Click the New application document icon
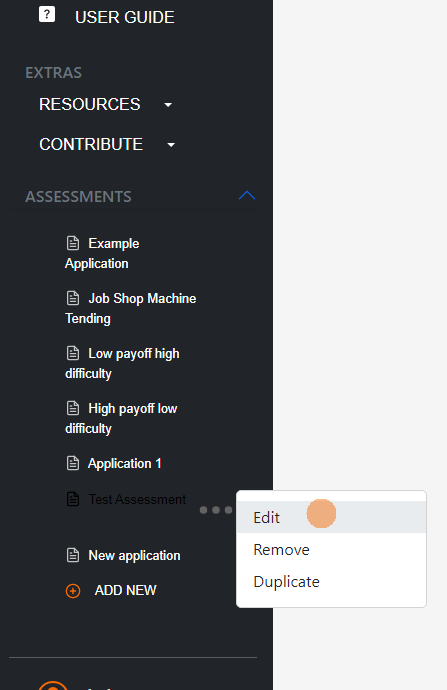The height and width of the screenshot is (690, 447). (x=73, y=555)
